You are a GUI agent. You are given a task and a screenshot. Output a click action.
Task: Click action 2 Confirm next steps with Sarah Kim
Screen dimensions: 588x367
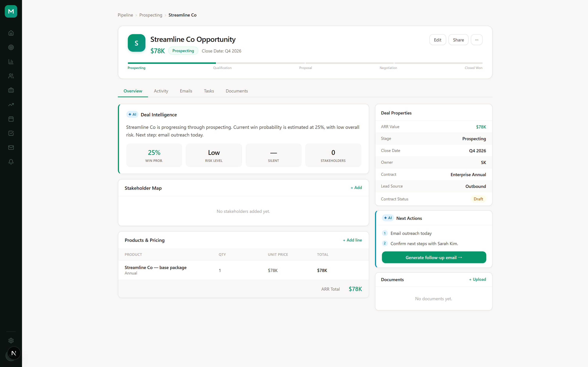pyautogui.click(x=424, y=244)
